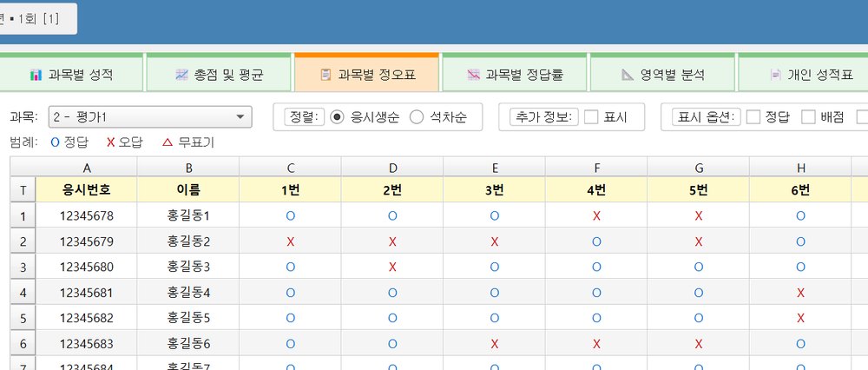Select column header H
The width and height of the screenshot is (868, 370).
(x=800, y=168)
